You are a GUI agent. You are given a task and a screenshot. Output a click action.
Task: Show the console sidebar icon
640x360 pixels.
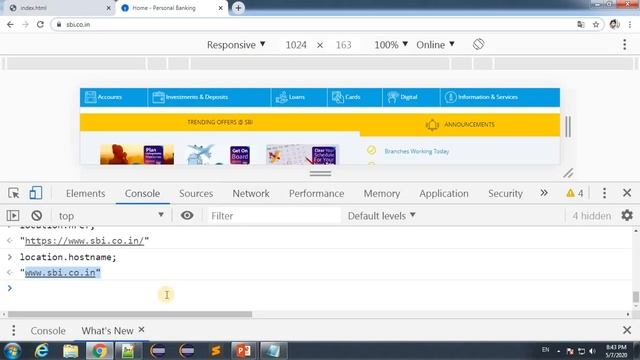point(13,216)
